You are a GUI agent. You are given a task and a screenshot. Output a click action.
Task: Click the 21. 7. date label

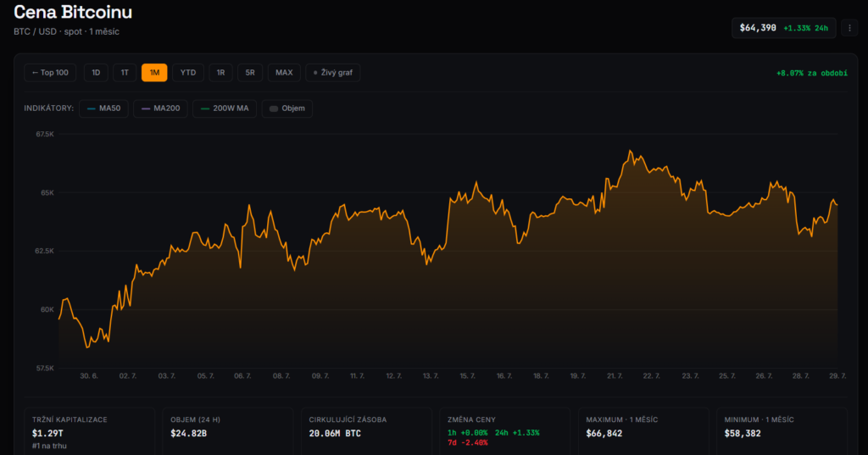tap(615, 376)
